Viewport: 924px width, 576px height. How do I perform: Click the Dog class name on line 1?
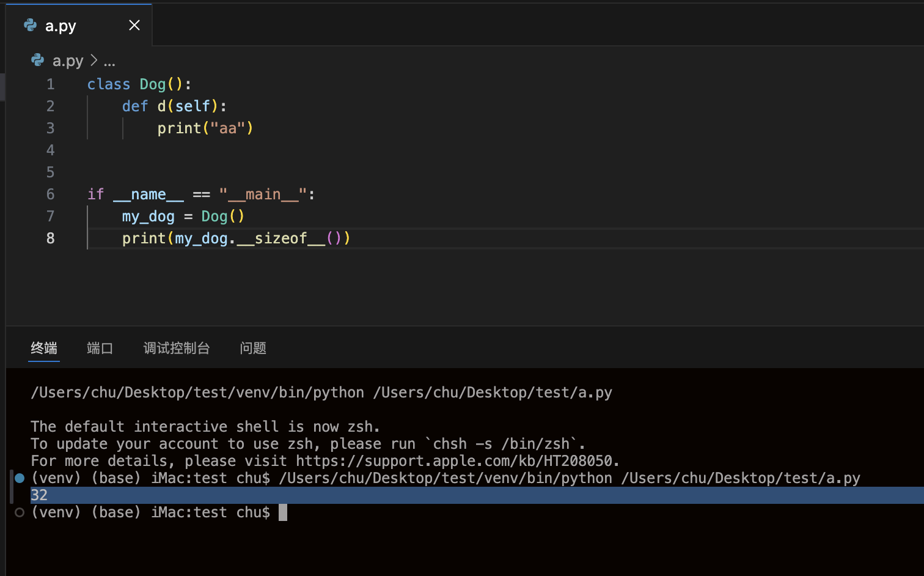[152, 84]
